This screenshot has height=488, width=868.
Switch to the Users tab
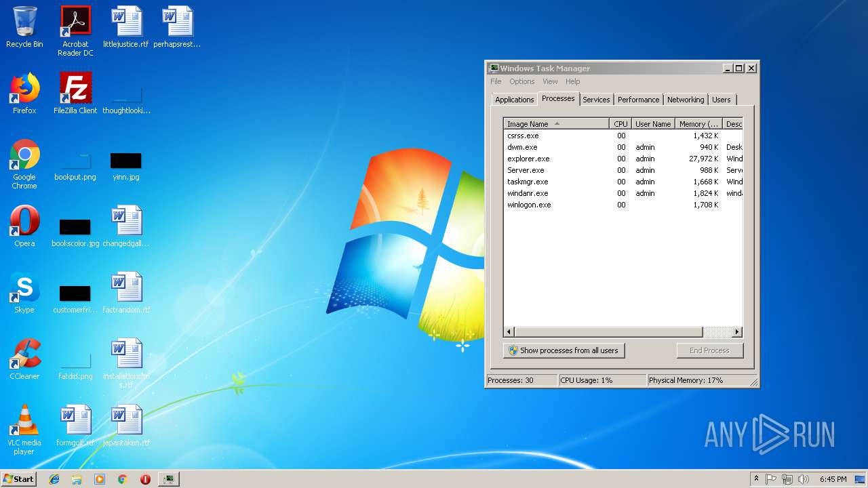pos(722,100)
